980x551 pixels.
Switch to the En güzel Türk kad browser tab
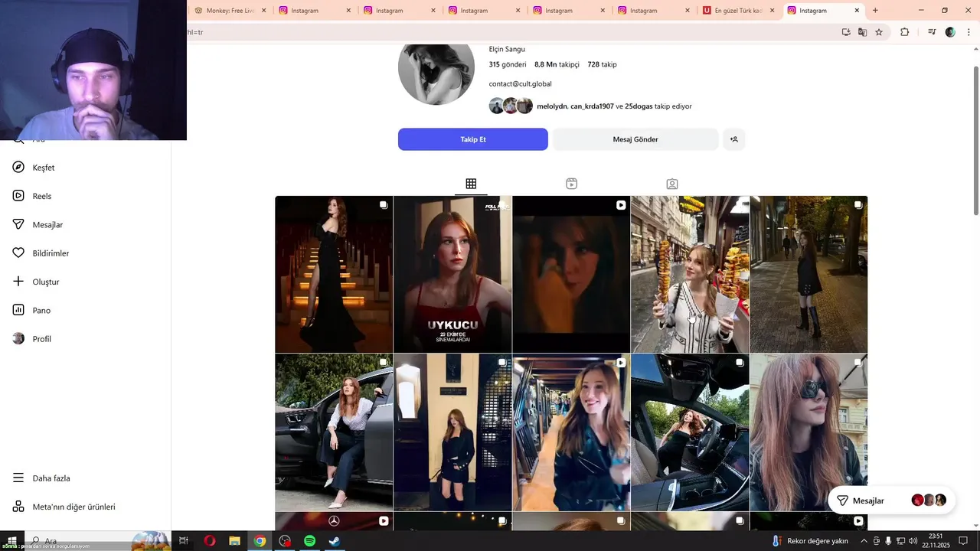point(738,11)
